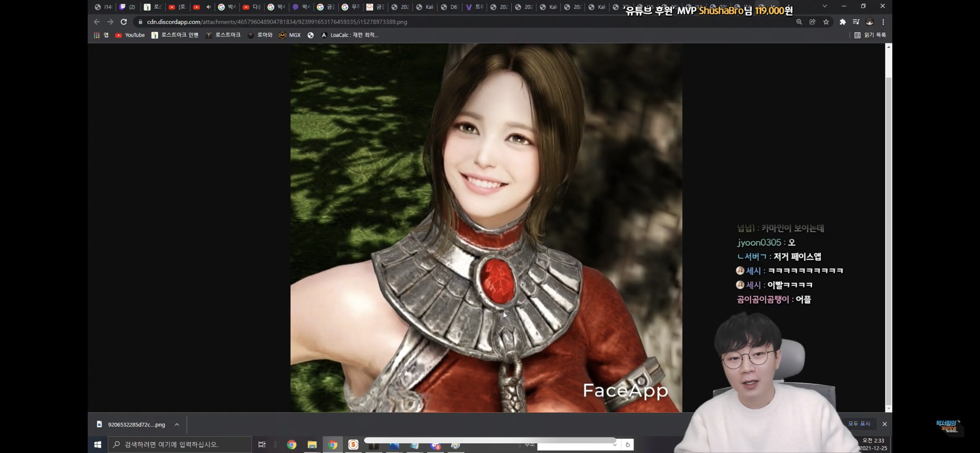Viewport: 980px width, 453px height.
Task: Click the browser back arrow
Action: [97, 22]
